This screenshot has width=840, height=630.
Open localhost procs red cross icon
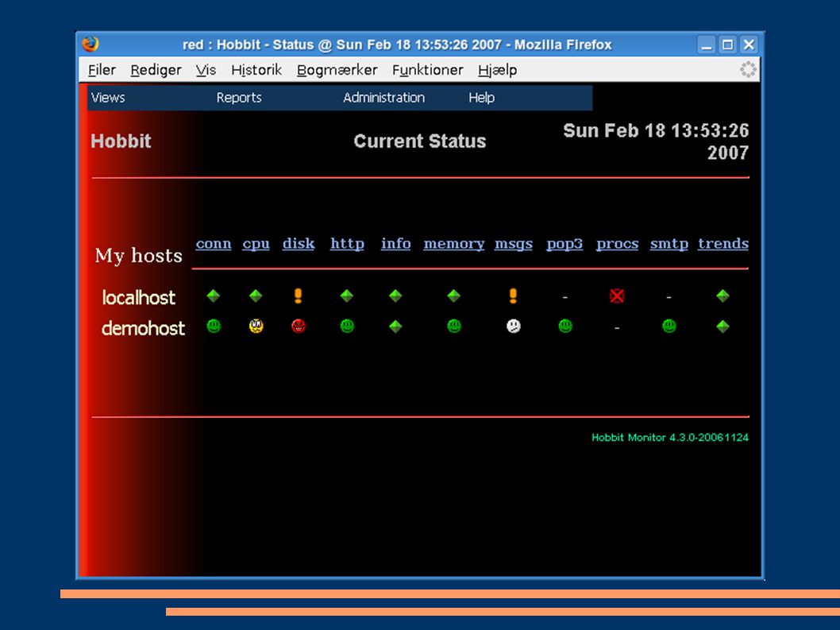coord(617,296)
